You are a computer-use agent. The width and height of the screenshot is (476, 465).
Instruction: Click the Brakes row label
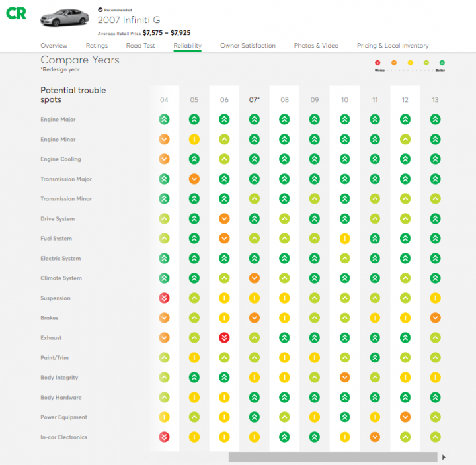[50, 317]
